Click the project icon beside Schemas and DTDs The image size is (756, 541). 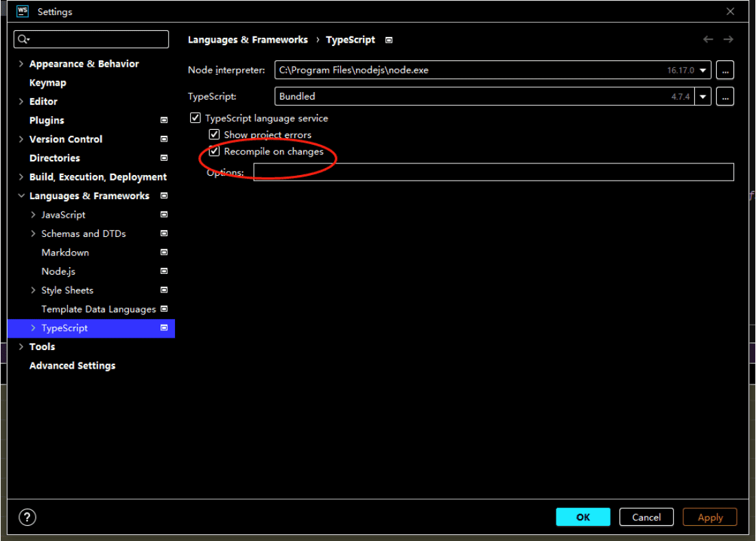coord(164,233)
